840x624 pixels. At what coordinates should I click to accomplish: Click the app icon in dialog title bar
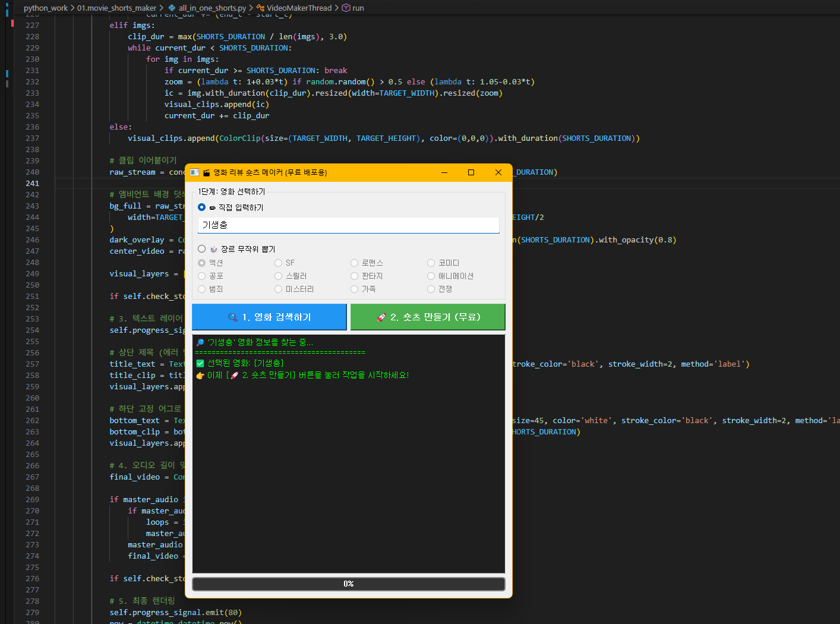(x=195, y=172)
